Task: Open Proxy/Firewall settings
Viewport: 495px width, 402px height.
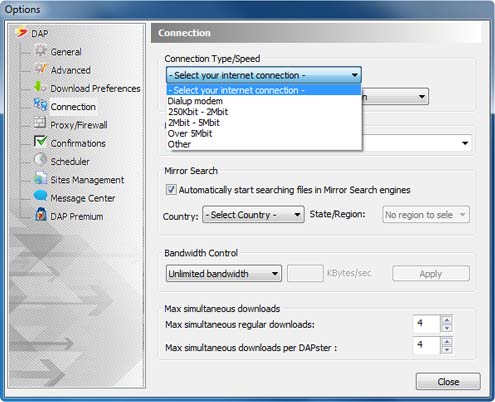Action: (79, 125)
